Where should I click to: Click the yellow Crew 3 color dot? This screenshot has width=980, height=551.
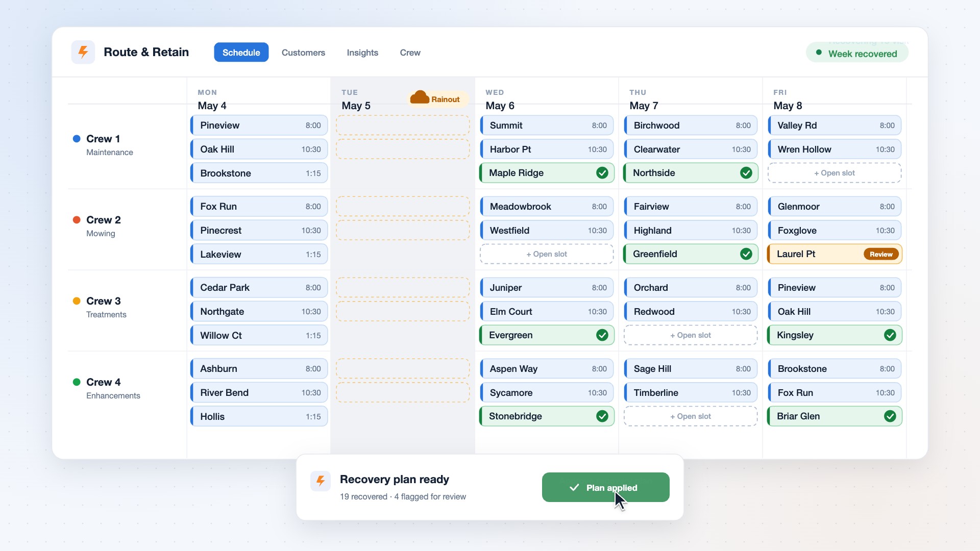pos(77,301)
